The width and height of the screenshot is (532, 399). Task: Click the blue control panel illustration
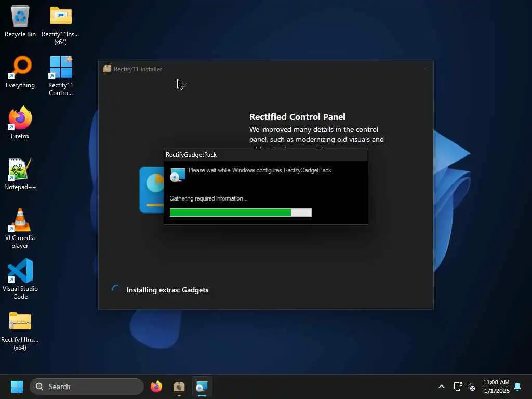coord(151,190)
